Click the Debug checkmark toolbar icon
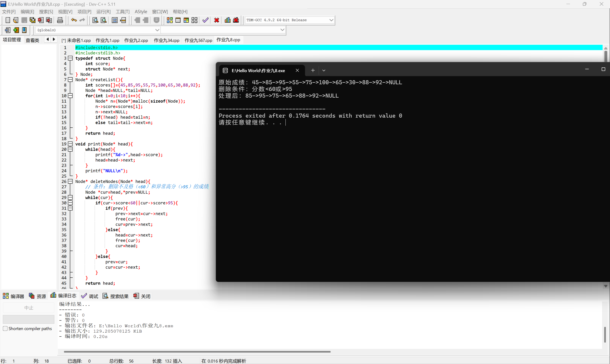The width and height of the screenshot is (610, 364). 205,20
